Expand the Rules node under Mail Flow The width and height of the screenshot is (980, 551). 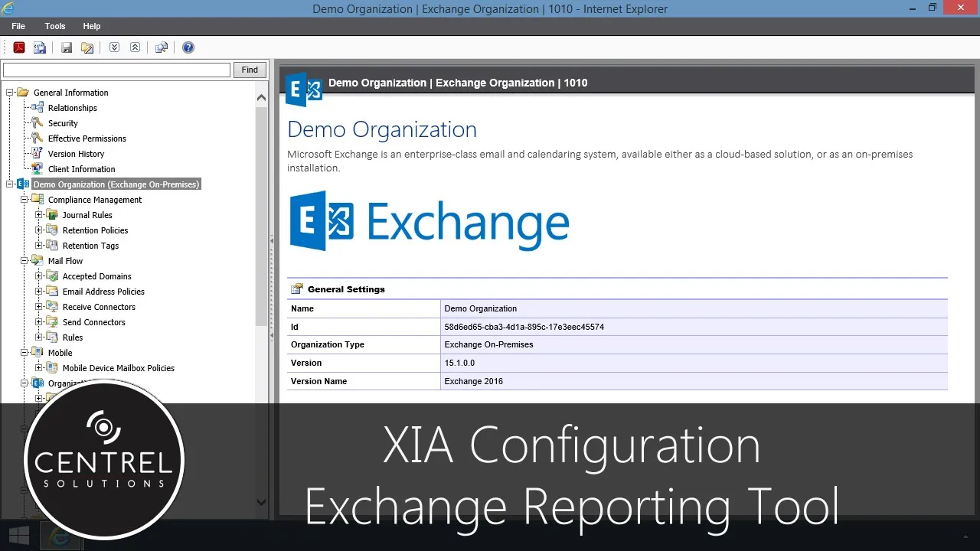click(39, 337)
